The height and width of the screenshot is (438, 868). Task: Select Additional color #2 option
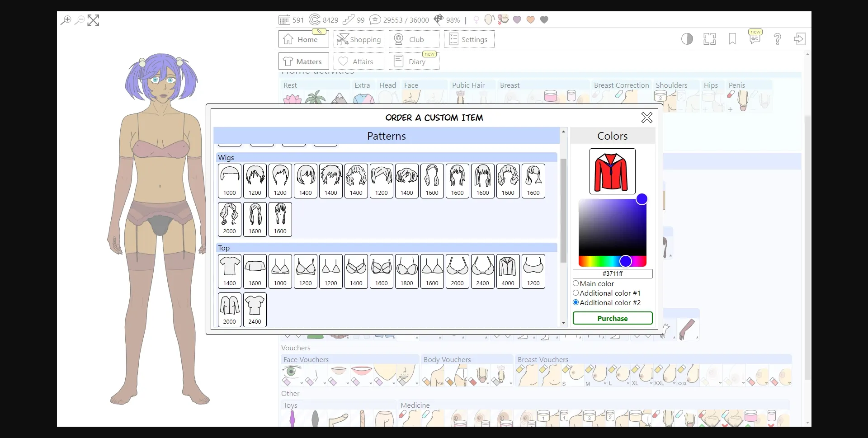tap(576, 302)
